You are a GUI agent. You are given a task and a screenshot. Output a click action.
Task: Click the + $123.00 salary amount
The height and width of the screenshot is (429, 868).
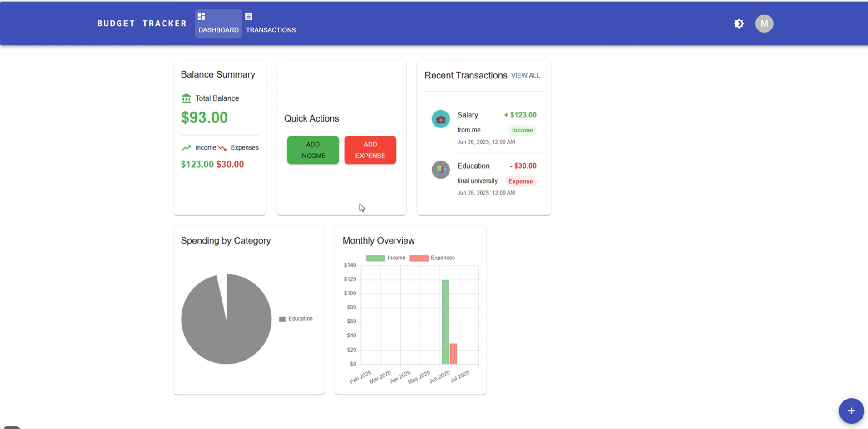[520, 115]
